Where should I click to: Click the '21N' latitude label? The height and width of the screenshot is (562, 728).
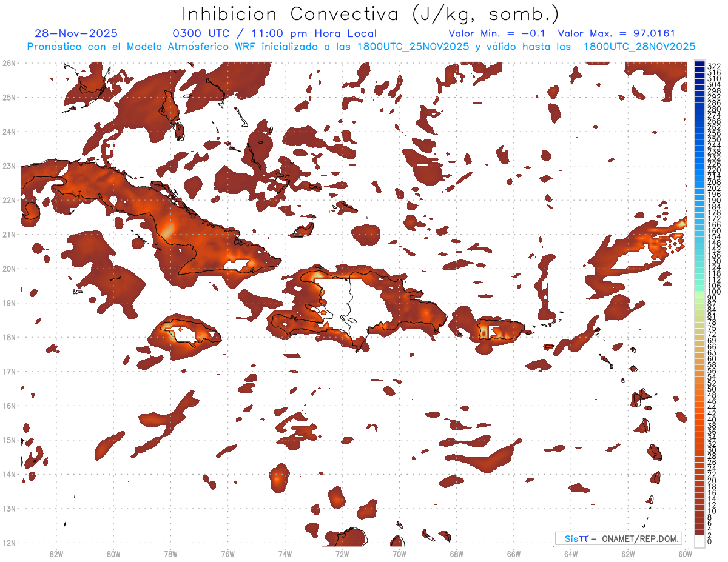(9, 234)
